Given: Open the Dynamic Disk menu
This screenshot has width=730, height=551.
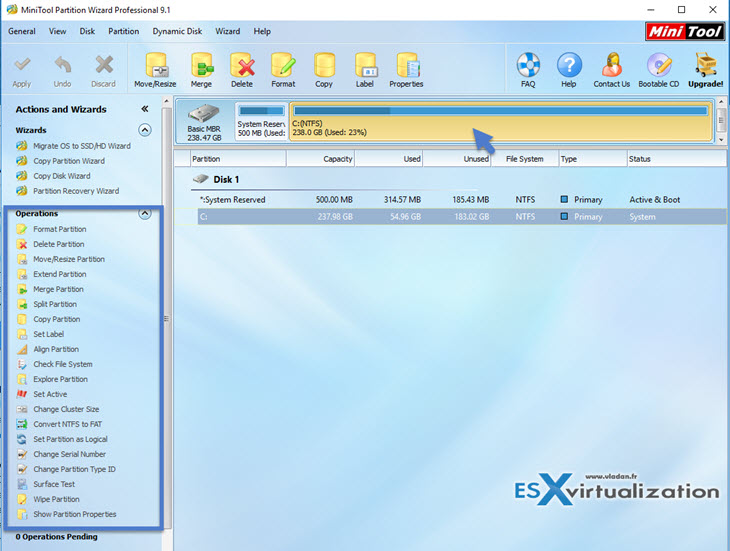Looking at the screenshot, I should (177, 31).
